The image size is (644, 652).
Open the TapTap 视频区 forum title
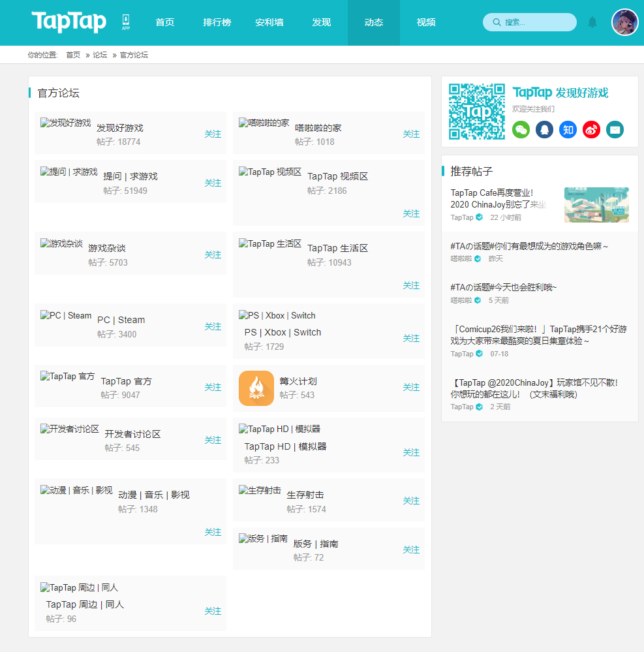[x=337, y=177]
